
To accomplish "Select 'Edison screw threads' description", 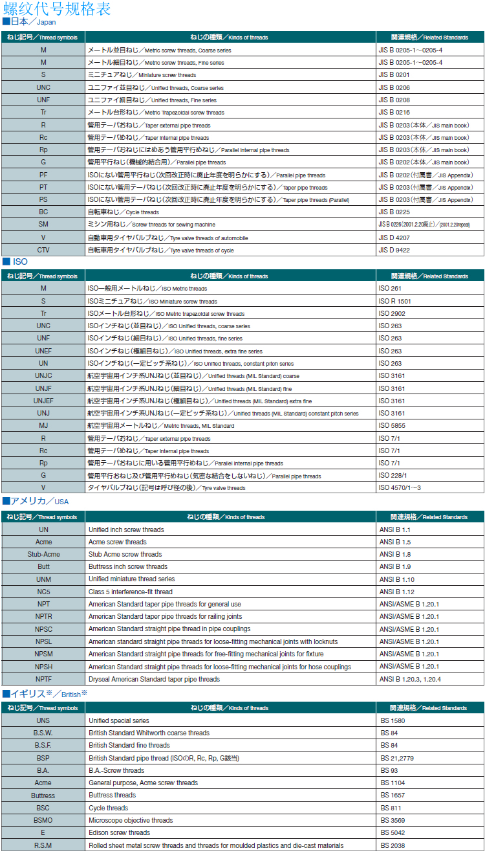I will click(x=119, y=833).
